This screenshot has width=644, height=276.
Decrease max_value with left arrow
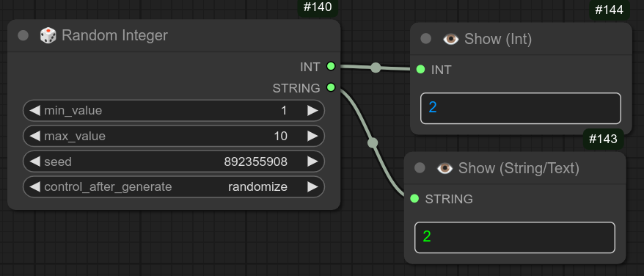click(35, 136)
